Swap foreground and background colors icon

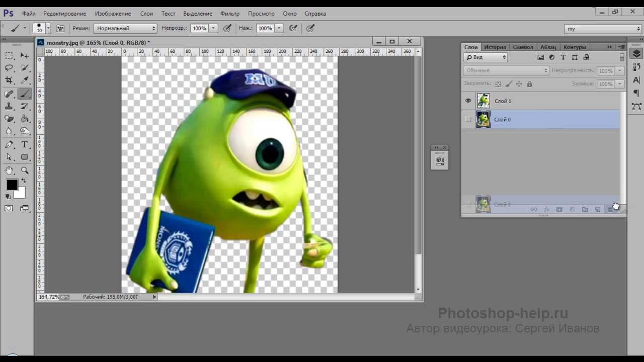(x=24, y=180)
